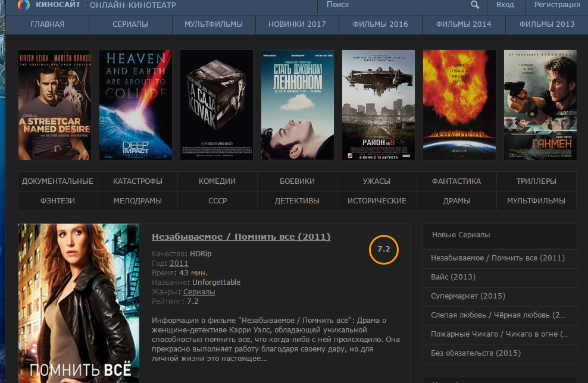Click the Unforgettable original title text

(217, 282)
